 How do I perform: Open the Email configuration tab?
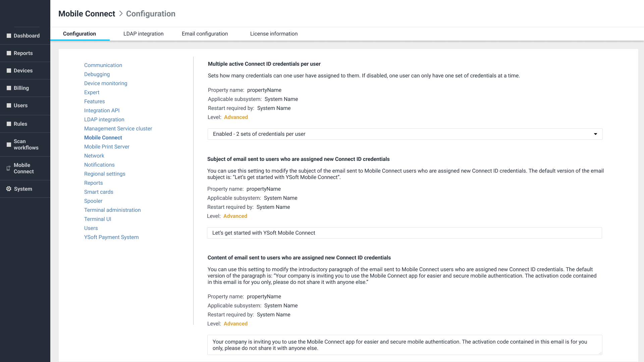(x=205, y=34)
